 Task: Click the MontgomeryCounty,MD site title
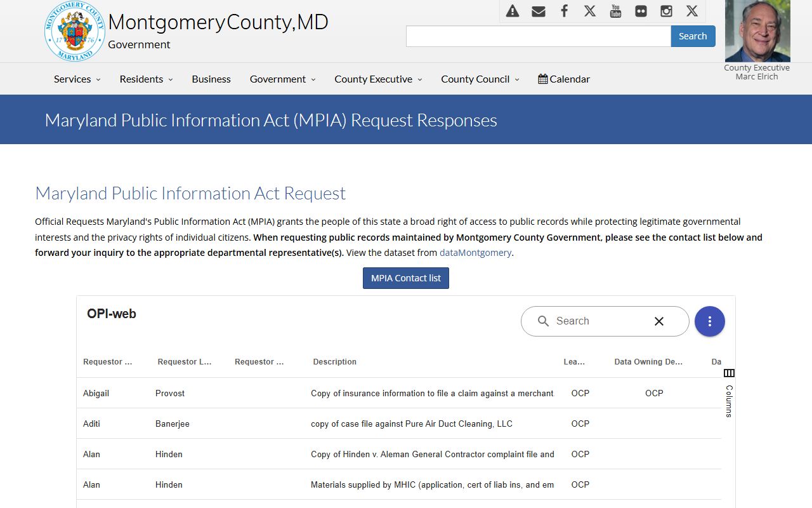(218, 22)
